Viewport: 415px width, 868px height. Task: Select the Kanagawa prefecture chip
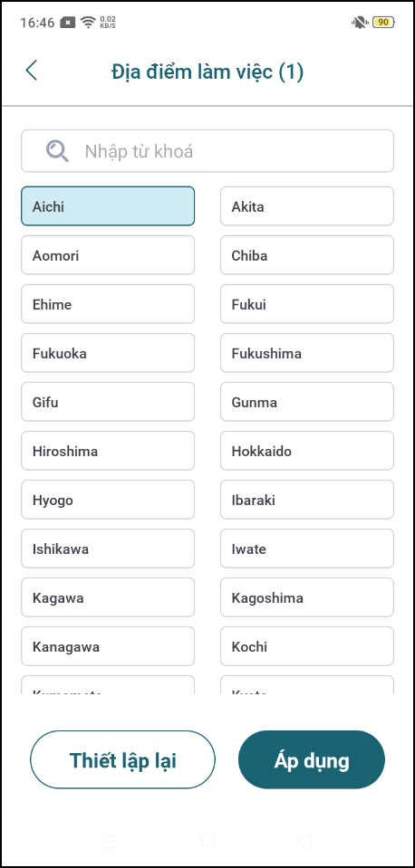pos(108,646)
